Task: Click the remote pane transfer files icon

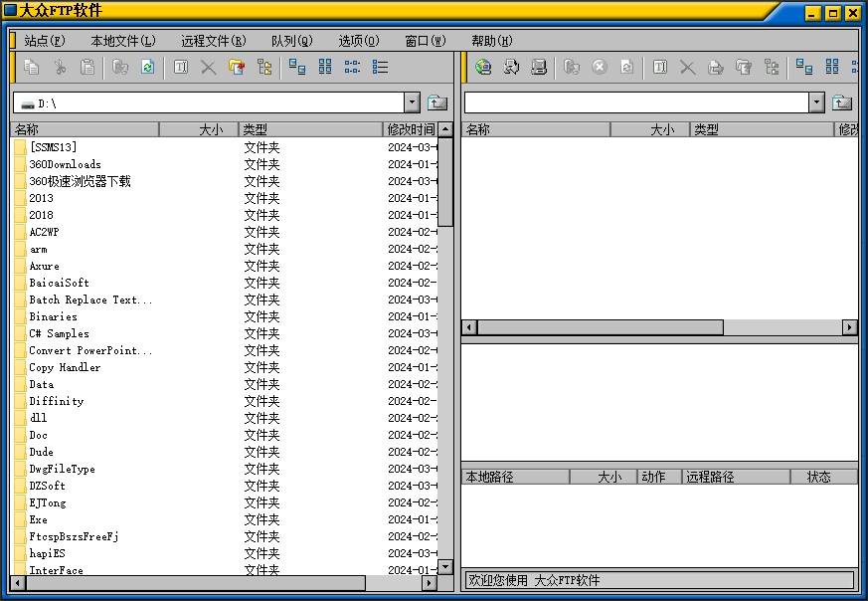Action: [572, 68]
